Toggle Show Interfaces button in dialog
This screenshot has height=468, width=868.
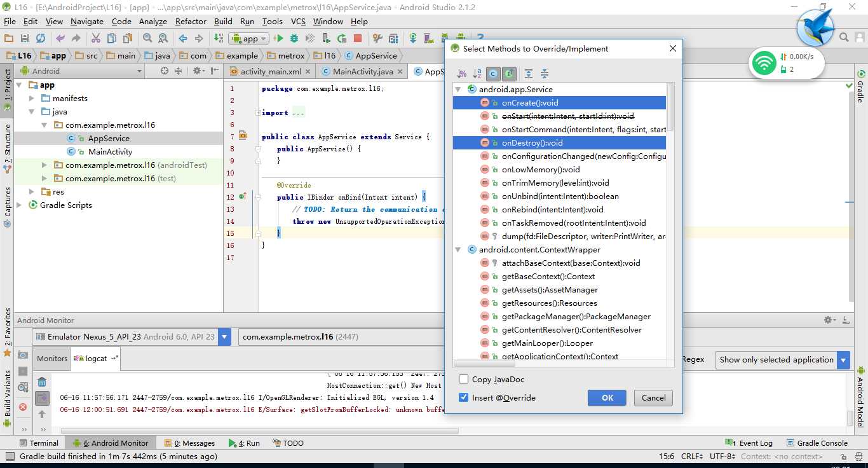tap(509, 74)
